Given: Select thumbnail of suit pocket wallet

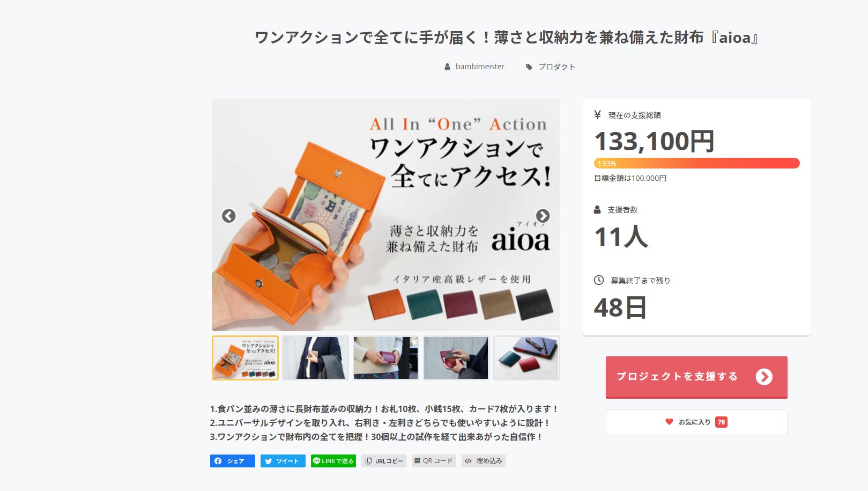Looking at the screenshot, I should click(315, 358).
